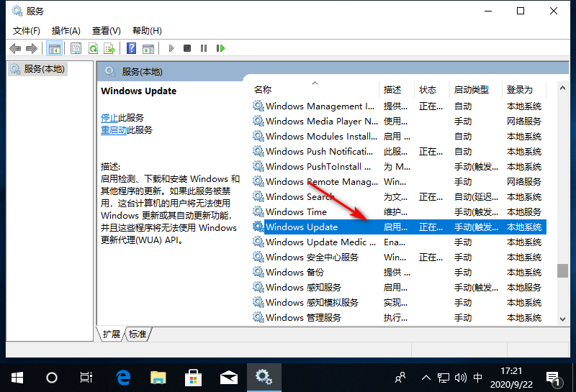The height and width of the screenshot is (392, 576).
Task: Click the 名称 column header to sort
Action: [263, 90]
